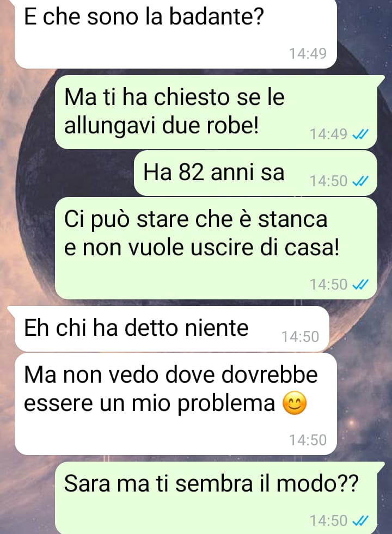This screenshot has height=534, width=392.
Task: Click the 14:50 timestamp under 'uscire di casa!'
Action: 328,284
